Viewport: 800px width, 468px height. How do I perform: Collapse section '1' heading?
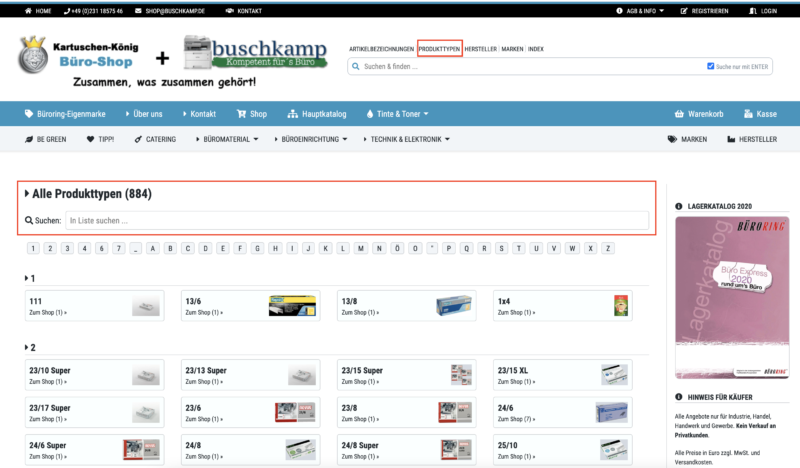tap(30, 279)
